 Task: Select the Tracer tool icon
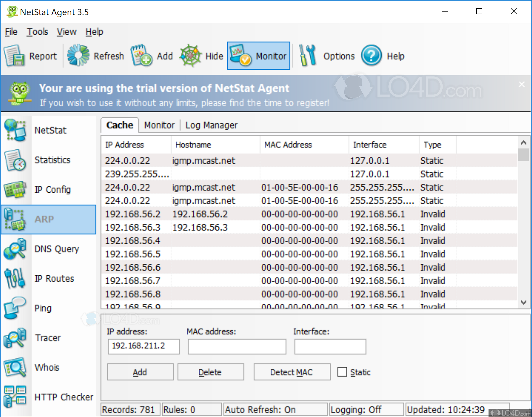coord(15,338)
